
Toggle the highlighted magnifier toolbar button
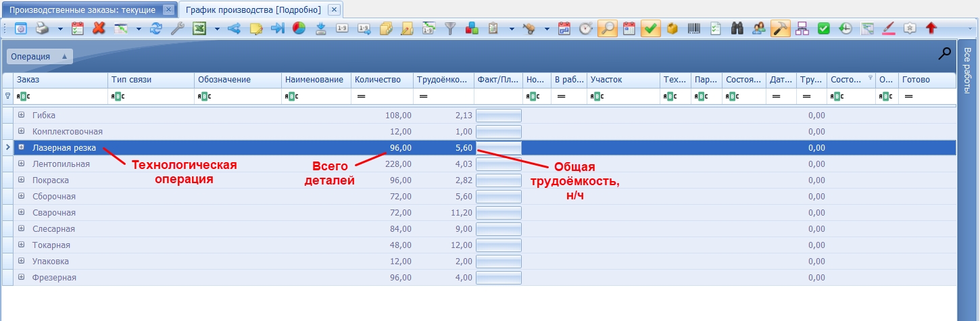click(x=607, y=28)
